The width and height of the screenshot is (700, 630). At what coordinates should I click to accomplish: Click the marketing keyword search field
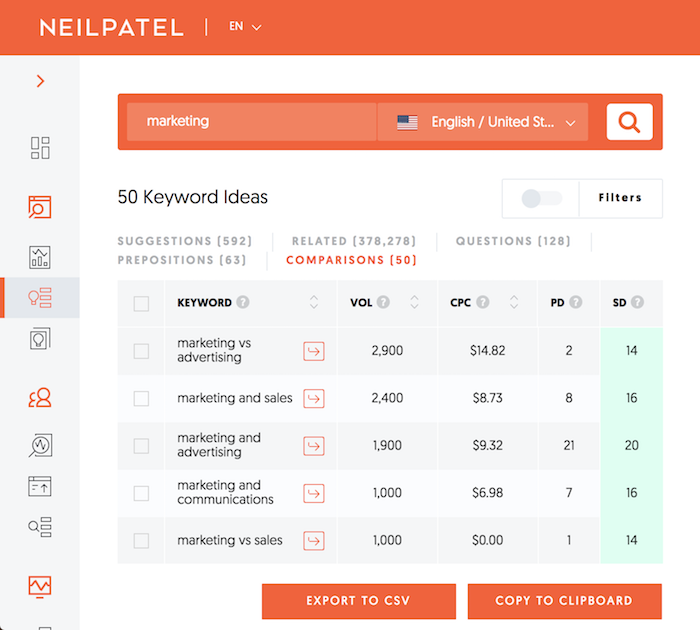pyautogui.click(x=251, y=122)
